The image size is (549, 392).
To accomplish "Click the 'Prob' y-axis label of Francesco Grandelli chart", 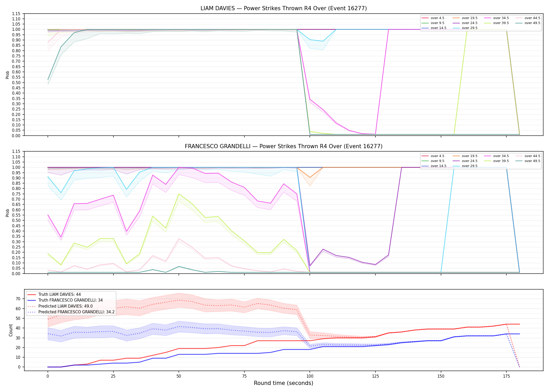I will point(8,213).
